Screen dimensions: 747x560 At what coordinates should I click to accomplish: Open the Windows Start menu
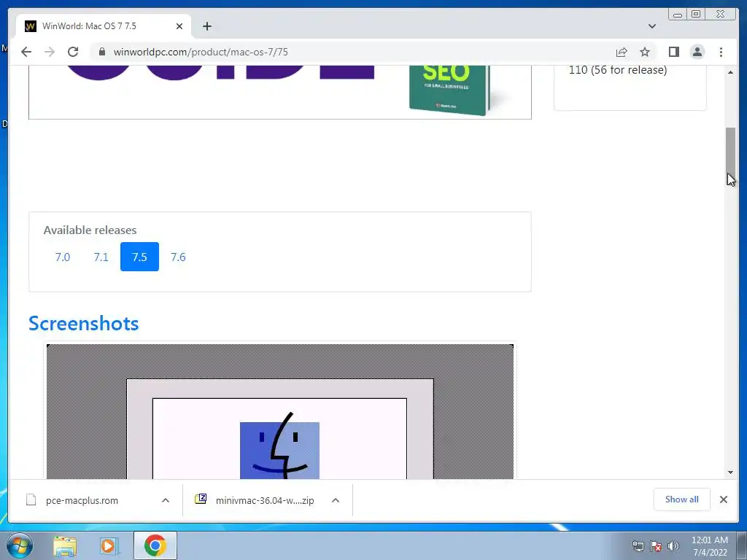coord(19,545)
